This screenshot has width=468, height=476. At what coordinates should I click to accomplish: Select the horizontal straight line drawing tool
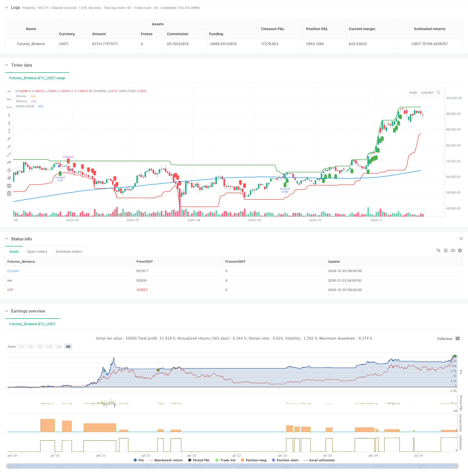pos(9,91)
